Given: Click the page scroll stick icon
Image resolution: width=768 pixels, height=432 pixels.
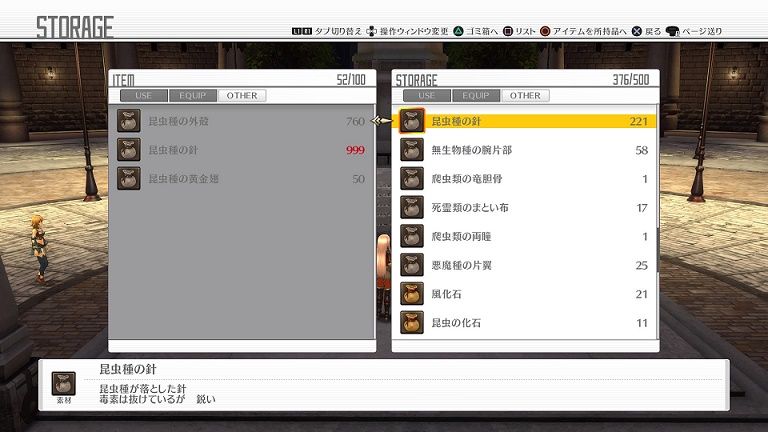Looking at the screenshot, I should tap(672, 31).
